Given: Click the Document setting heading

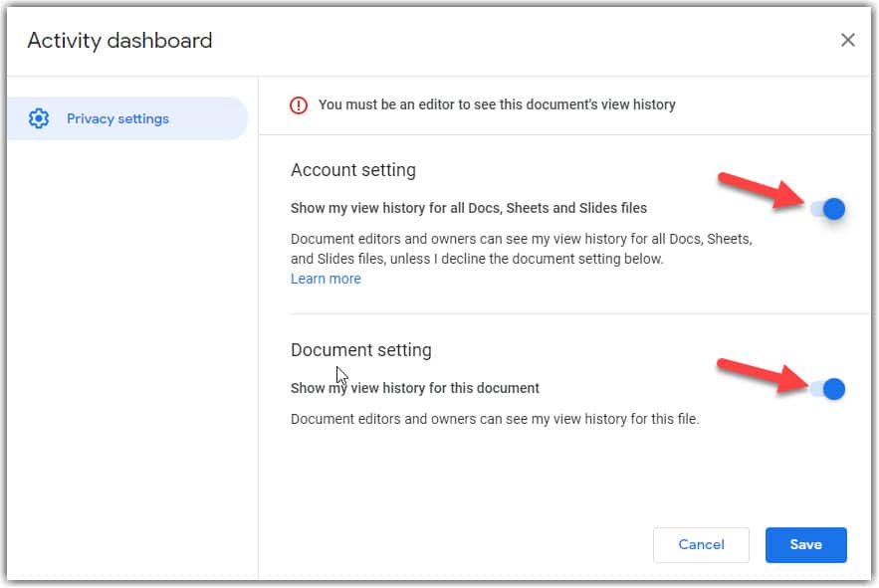Looking at the screenshot, I should coord(361,350).
